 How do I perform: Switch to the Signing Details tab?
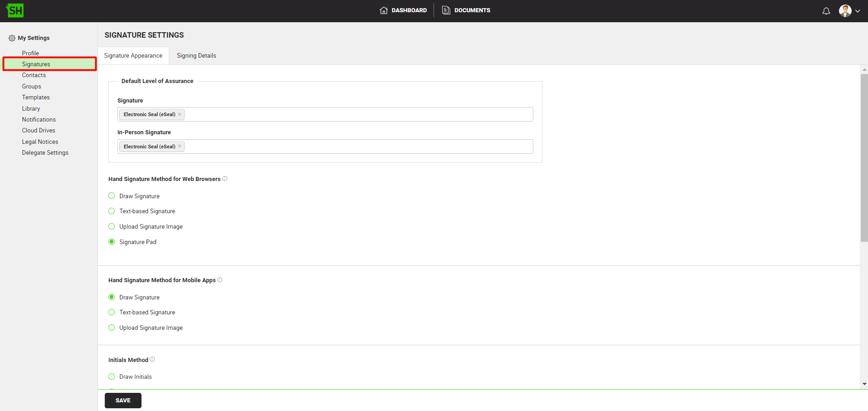[x=196, y=56]
